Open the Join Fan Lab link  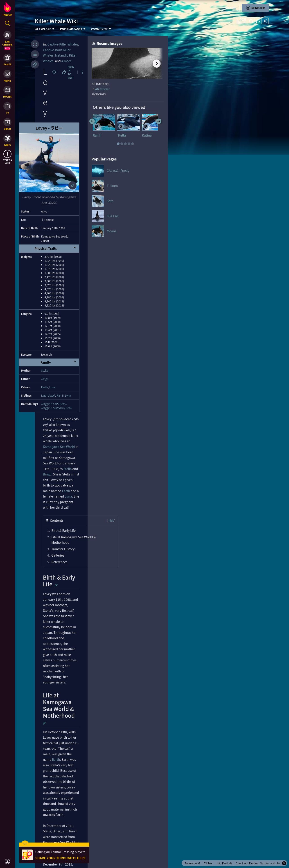(224, 863)
